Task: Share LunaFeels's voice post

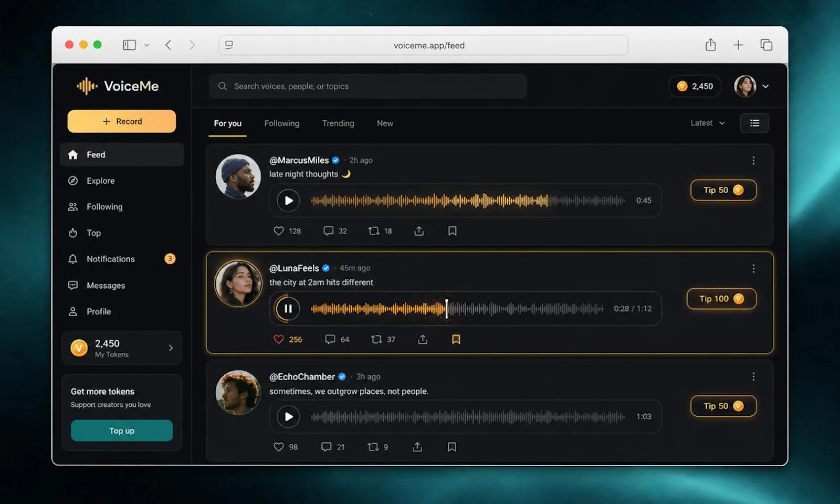Action: point(423,339)
